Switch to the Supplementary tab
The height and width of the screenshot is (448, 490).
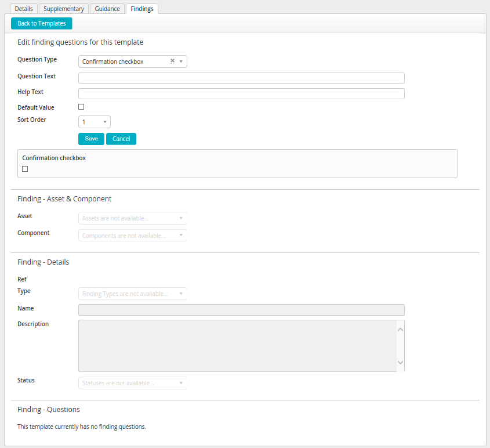[x=64, y=9]
